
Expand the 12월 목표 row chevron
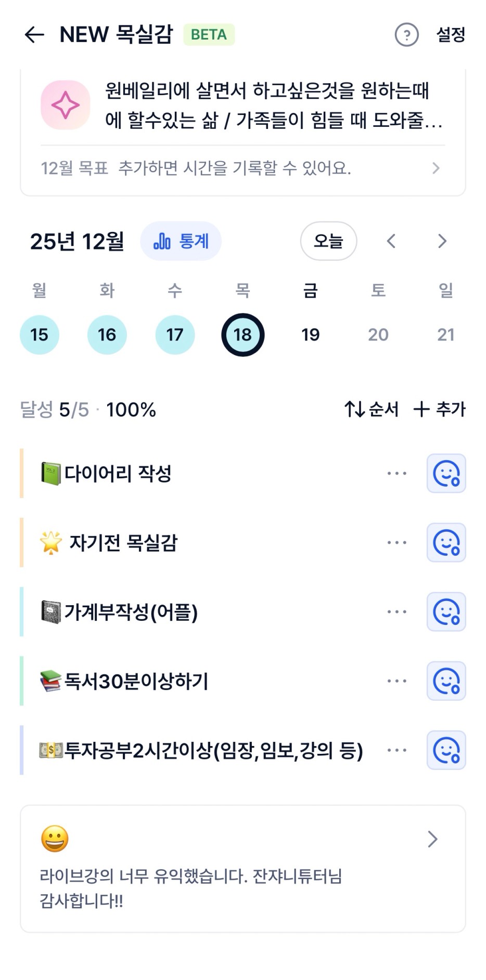[436, 168]
